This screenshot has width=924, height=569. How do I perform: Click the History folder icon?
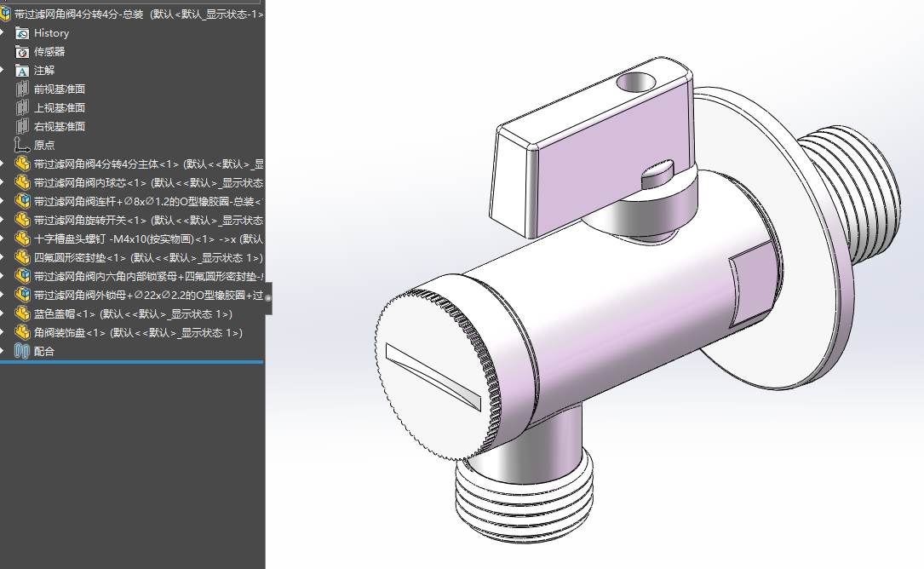22,33
